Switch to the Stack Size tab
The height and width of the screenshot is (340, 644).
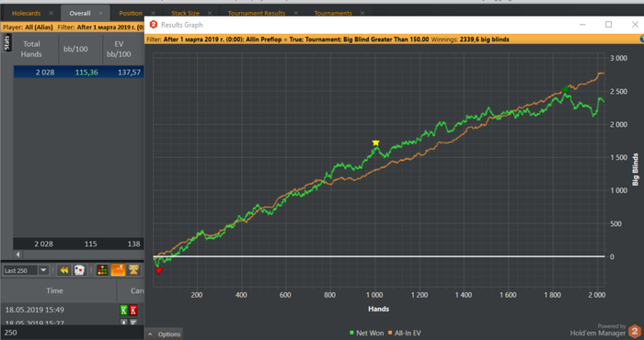coord(185,13)
